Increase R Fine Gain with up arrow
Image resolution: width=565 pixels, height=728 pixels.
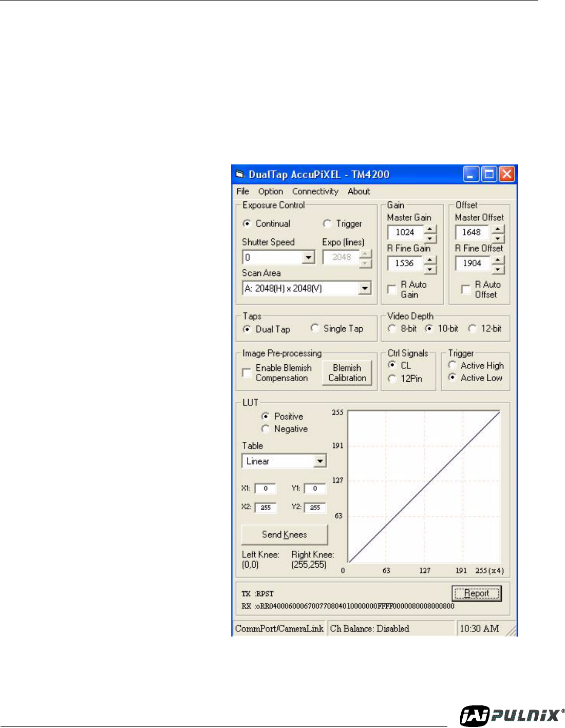430,259
